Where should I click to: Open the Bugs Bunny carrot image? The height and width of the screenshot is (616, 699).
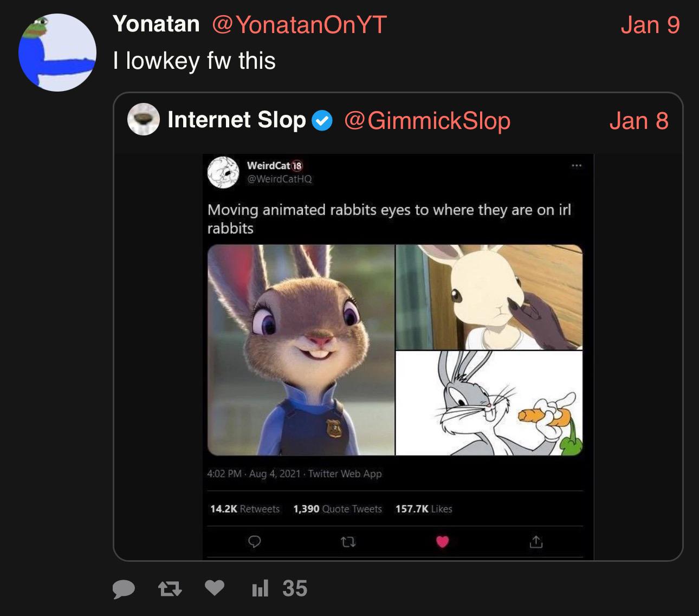(489, 403)
